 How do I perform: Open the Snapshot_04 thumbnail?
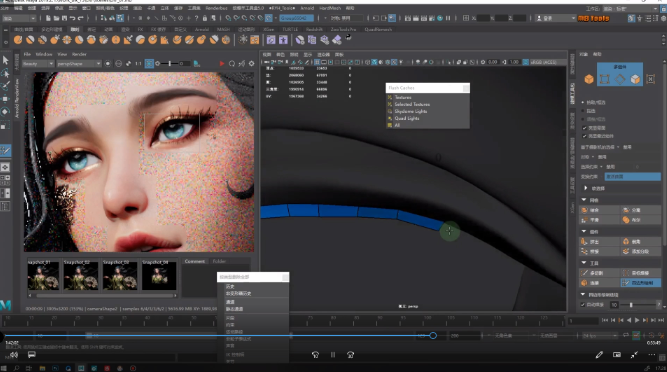pyautogui.click(x=159, y=275)
